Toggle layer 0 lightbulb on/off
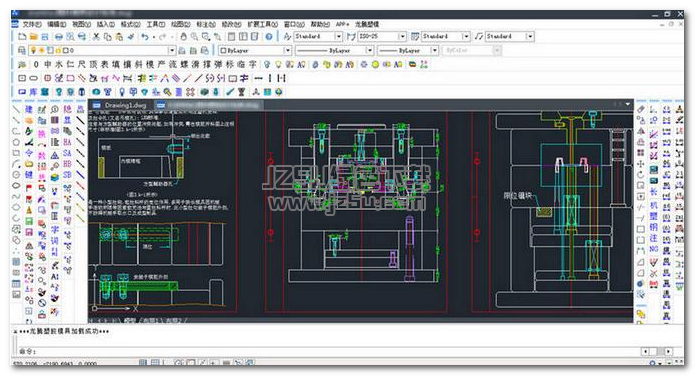 [x=33, y=51]
